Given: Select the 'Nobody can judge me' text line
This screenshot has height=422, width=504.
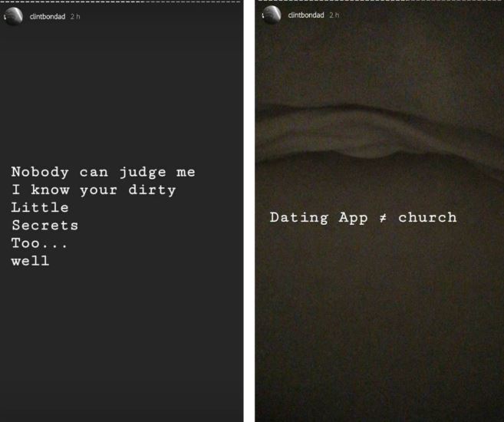Looking at the screenshot, I should [104, 173].
